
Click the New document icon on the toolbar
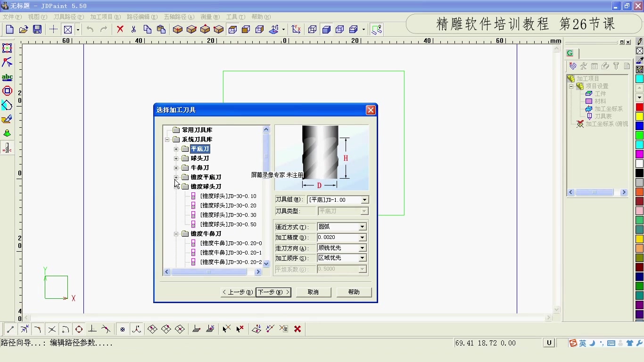(9, 29)
